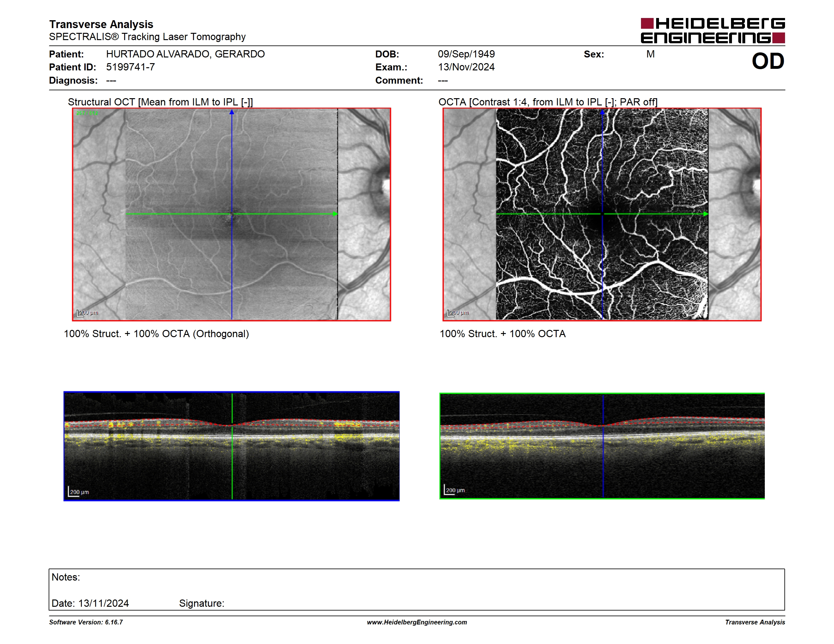
Task: Click the 'Sex:' label
Action: [x=594, y=54]
